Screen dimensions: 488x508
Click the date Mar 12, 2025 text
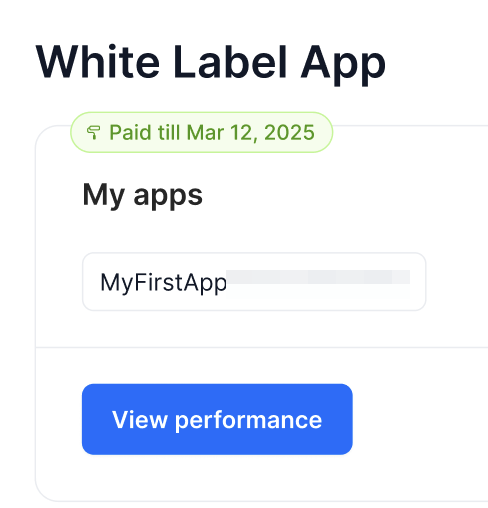(x=251, y=133)
